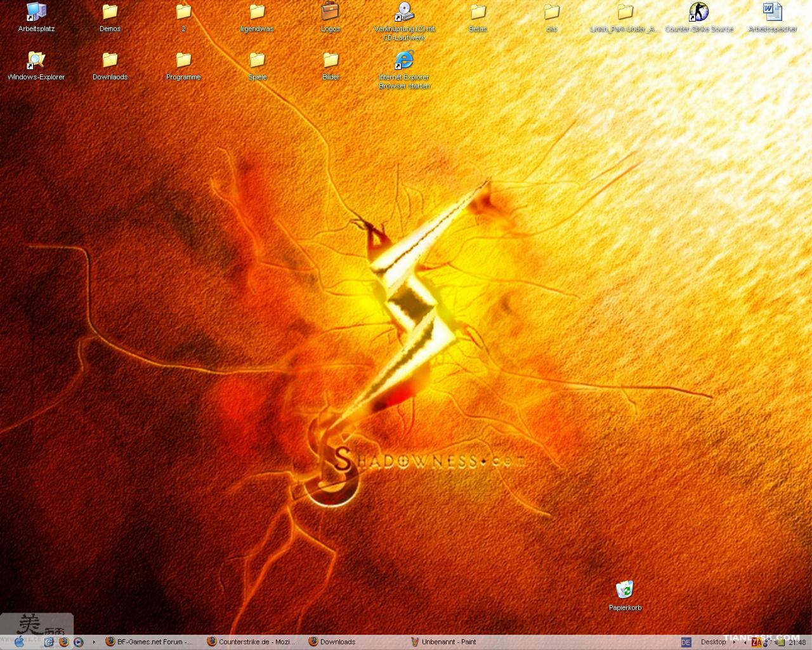
Task: Open the ZoneAlarm tray icon
Action: (x=756, y=642)
